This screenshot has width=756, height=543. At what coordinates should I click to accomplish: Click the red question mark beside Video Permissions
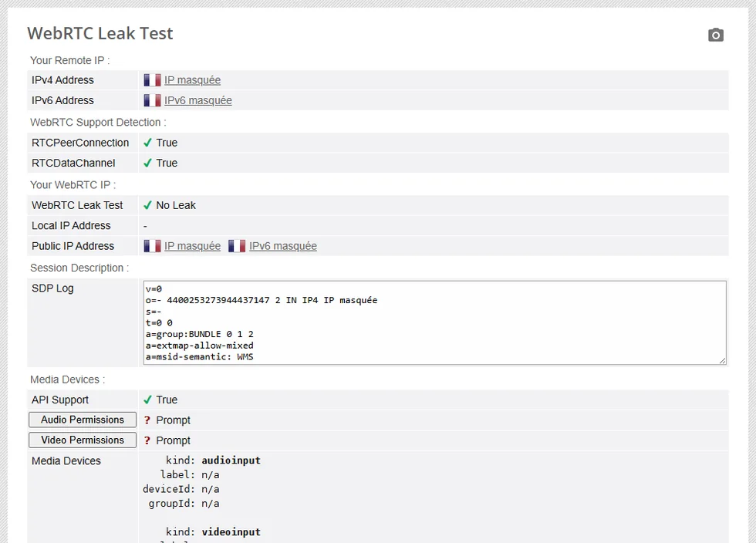click(x=147, y=440)
